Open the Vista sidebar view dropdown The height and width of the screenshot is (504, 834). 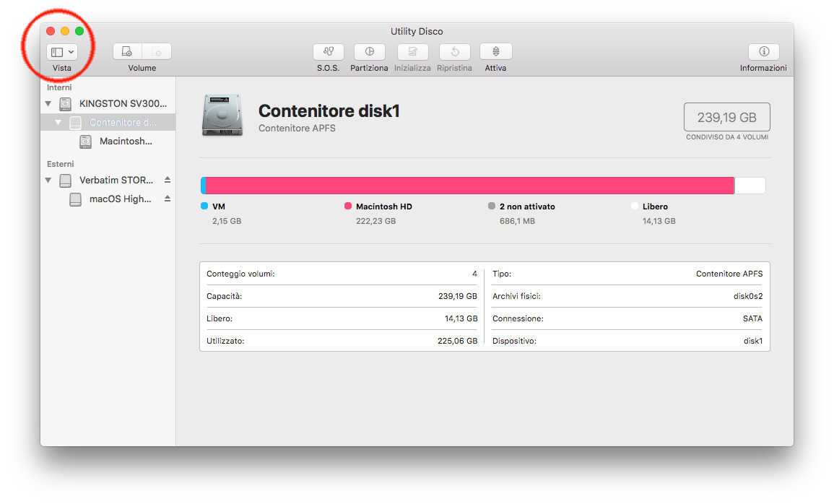[x=61, y=51]
